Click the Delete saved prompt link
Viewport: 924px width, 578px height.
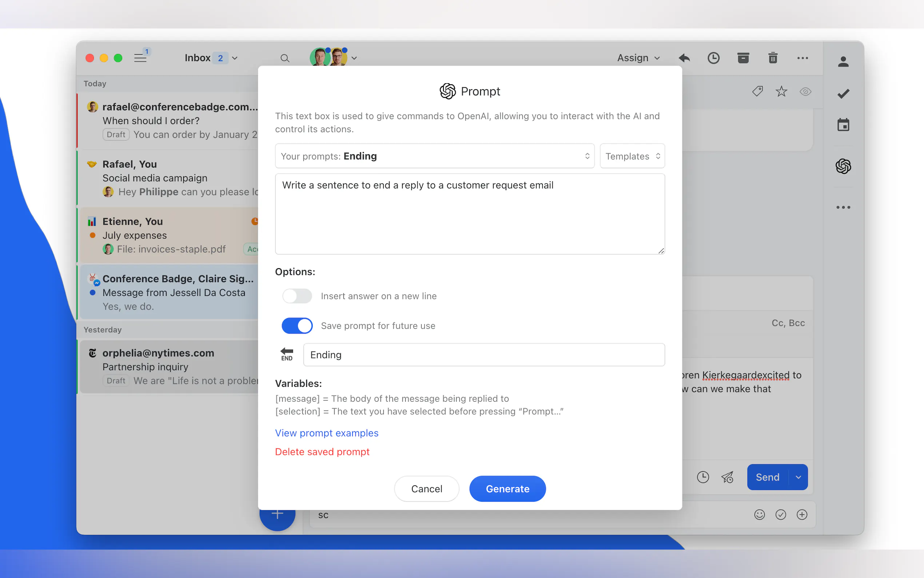pyautogui.click(x=322, y=452)
